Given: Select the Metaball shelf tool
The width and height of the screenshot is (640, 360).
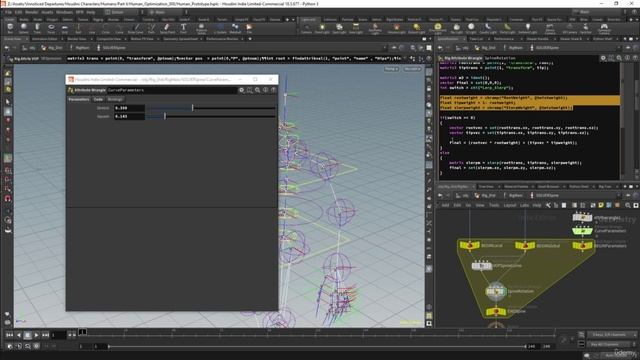Looking at the screenshot, I should point(235,28).
